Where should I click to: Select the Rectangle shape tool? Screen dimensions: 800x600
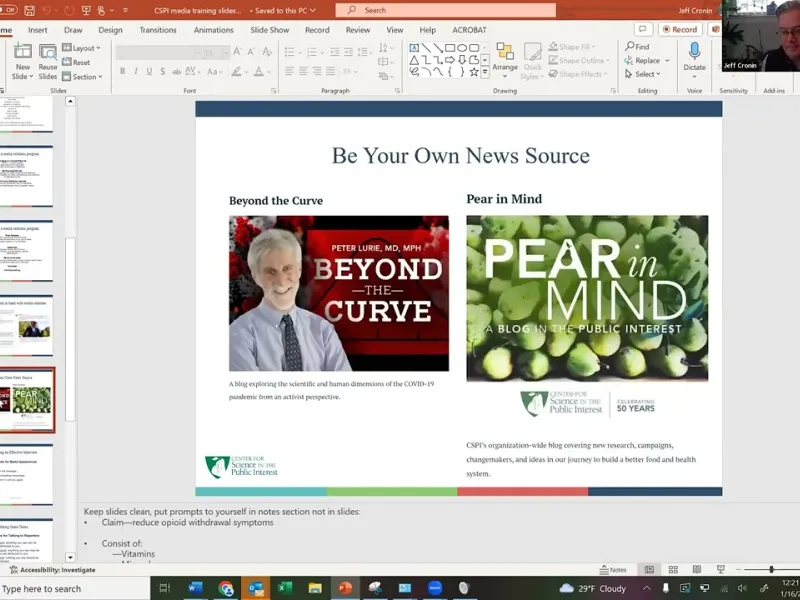click(x=450, y=48)
